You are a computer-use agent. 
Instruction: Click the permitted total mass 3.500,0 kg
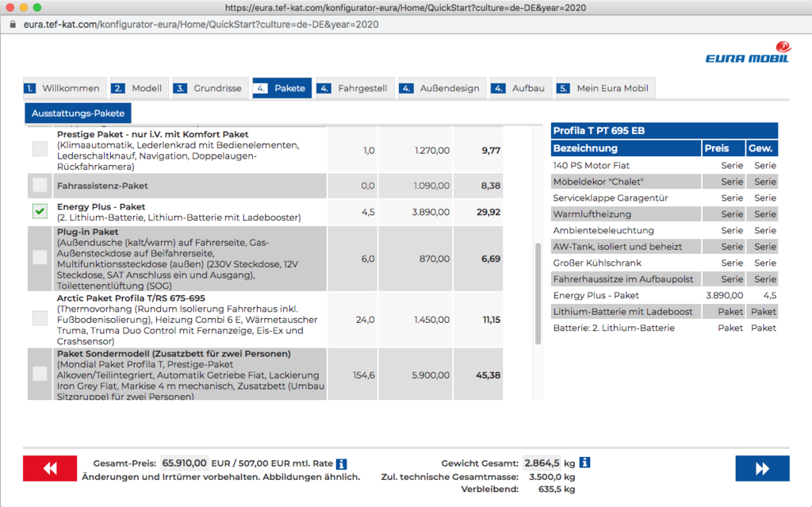pos(552,476)
